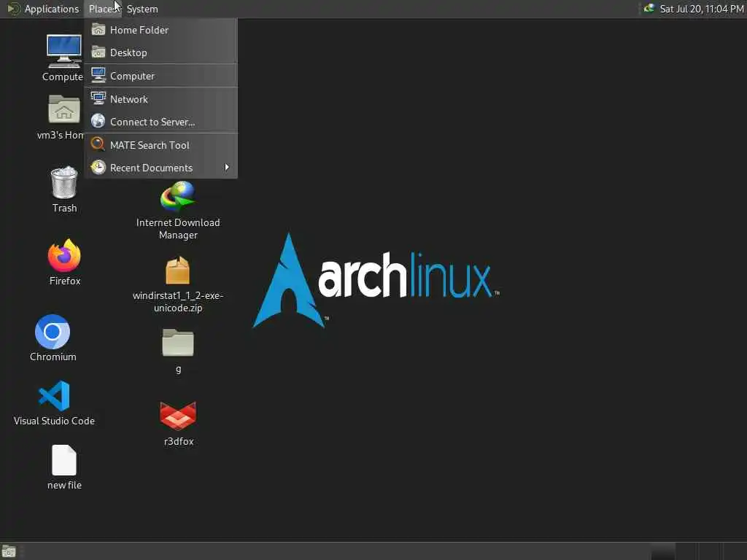Viewport: 747px width, 560px height.
Task: Click the magnifier icon beside MATE Search Tool
Action: pyautogui.click(x=98, y=144)
